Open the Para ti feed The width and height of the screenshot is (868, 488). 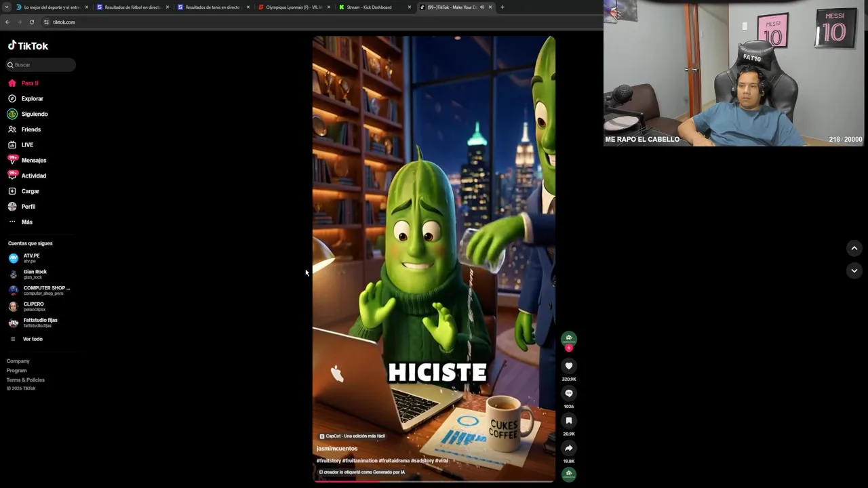(30, 83)
